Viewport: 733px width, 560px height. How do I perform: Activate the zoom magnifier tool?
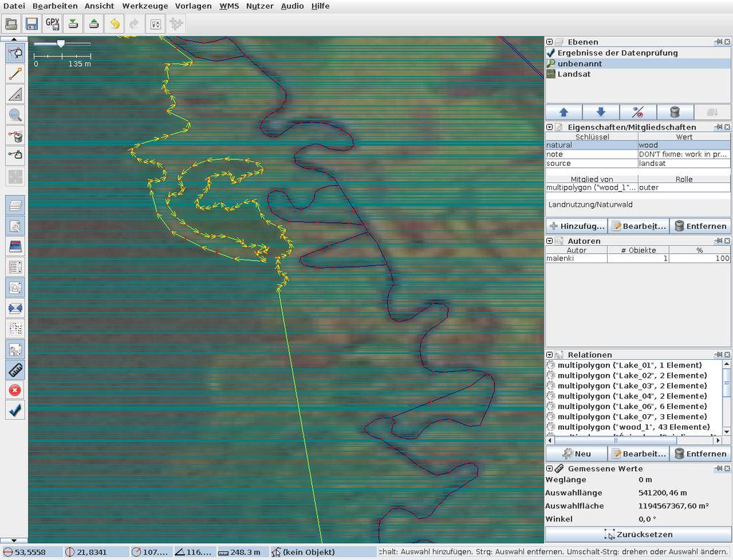pos(15,114)
